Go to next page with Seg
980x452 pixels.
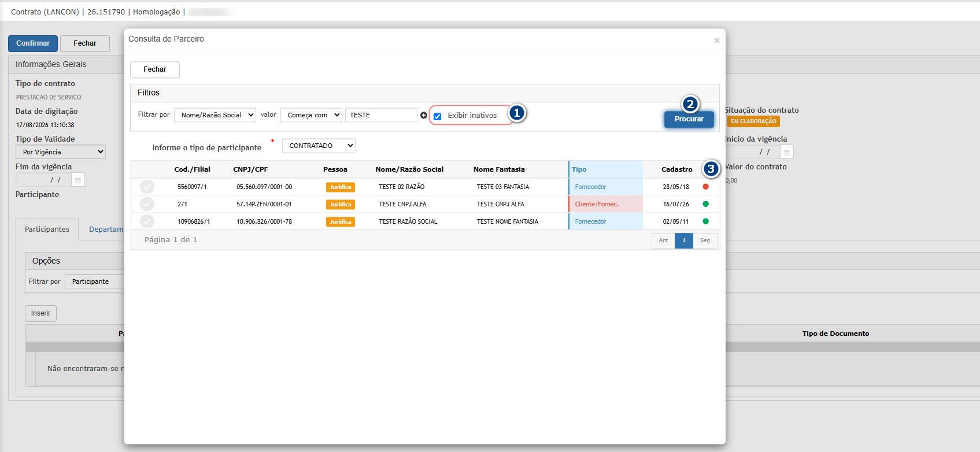tap(705, 240)
